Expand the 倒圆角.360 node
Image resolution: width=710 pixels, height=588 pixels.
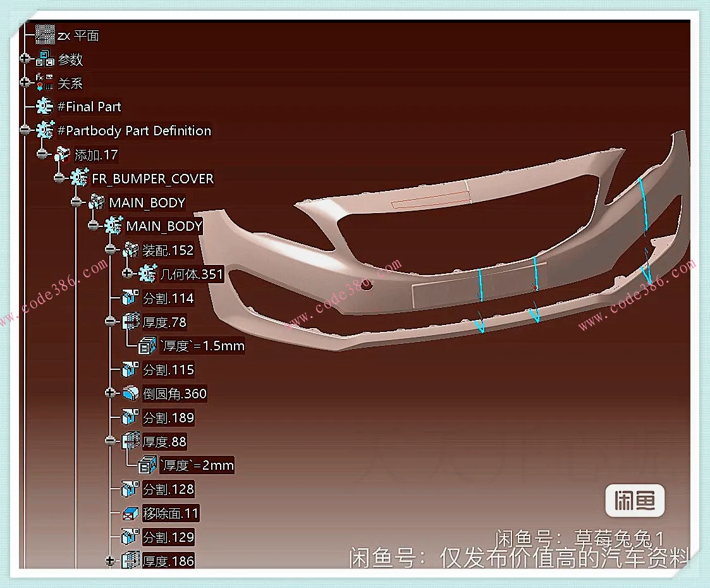point(111,393)
